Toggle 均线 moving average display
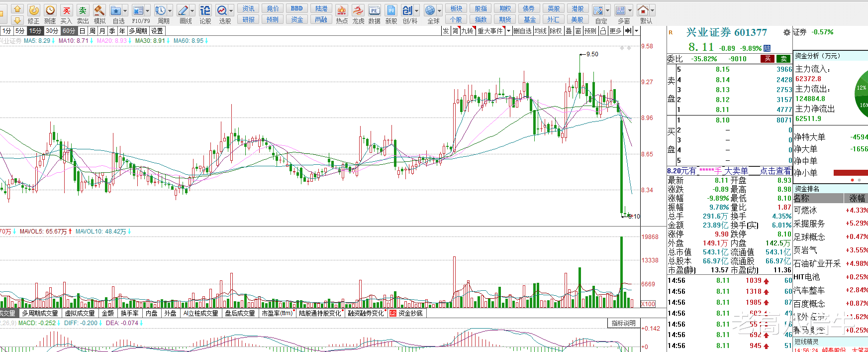Screen dimensions: 868x352 (541, 31)
